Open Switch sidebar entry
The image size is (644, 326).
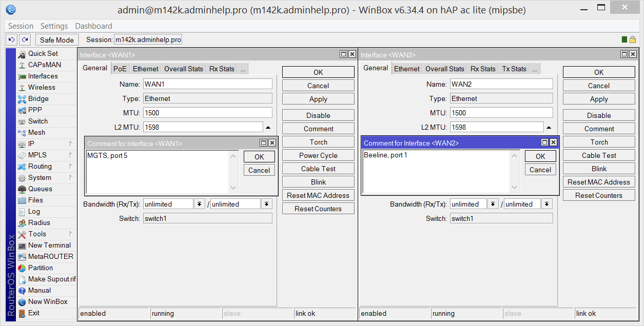pyautogui.click(x=37, y=121)
